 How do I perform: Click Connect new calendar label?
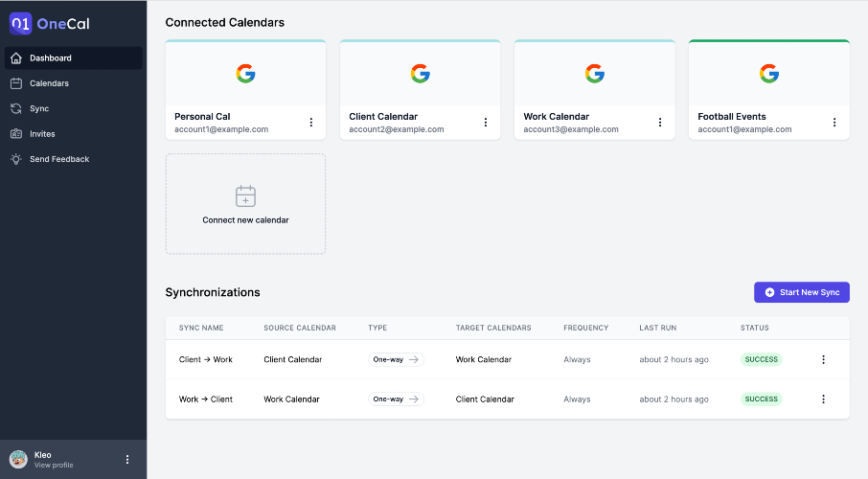click(x=246, y=219)
